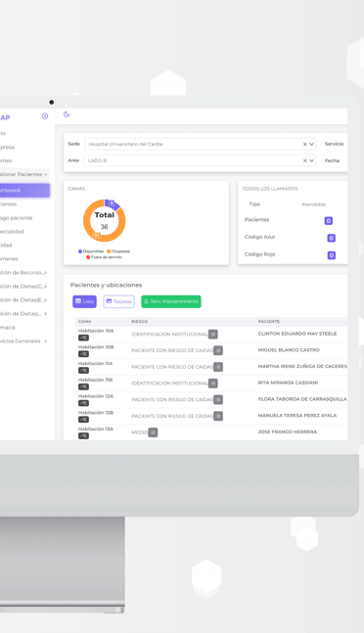Open Pacientes sidebar item below Dashboard
Image resolution: width=364 pixels, height=633 pixels.
(9, 204)
